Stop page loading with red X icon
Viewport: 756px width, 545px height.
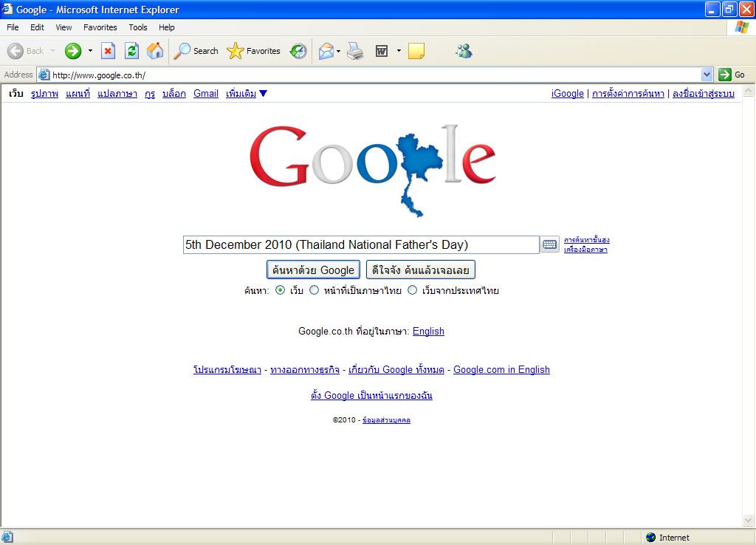click(x=108, y=51)
